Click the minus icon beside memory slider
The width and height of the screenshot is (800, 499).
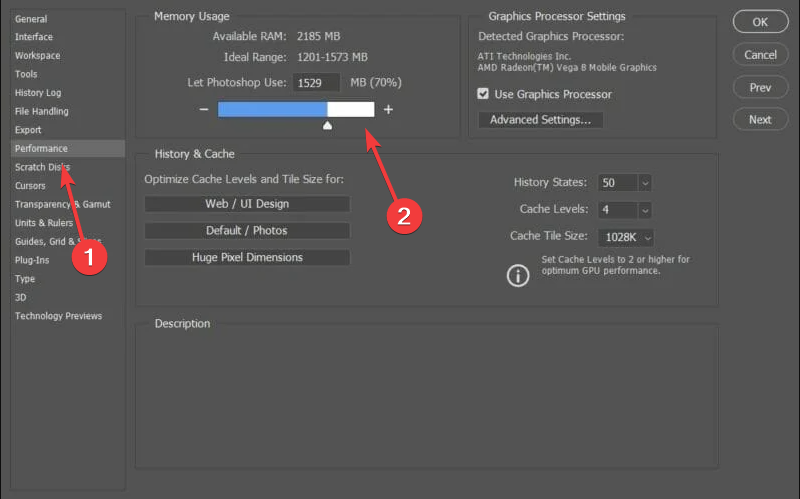pyautogui.click(x=204, y=109)
